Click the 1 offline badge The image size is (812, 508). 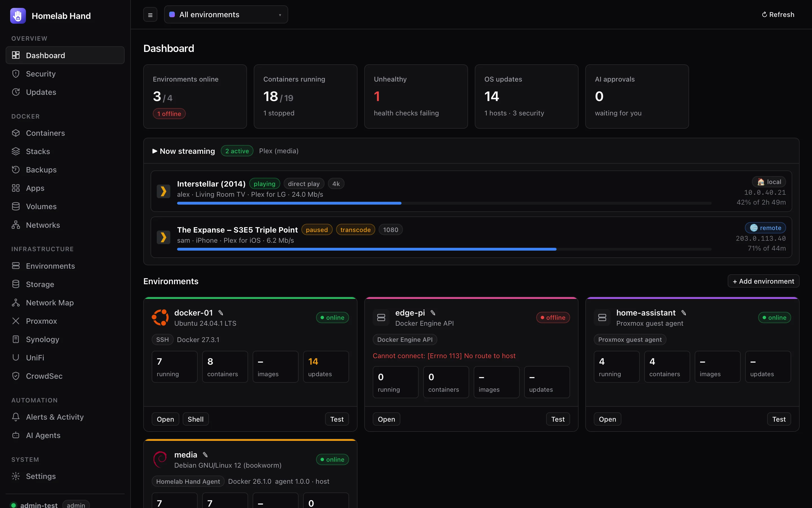(x=169, y=113)
